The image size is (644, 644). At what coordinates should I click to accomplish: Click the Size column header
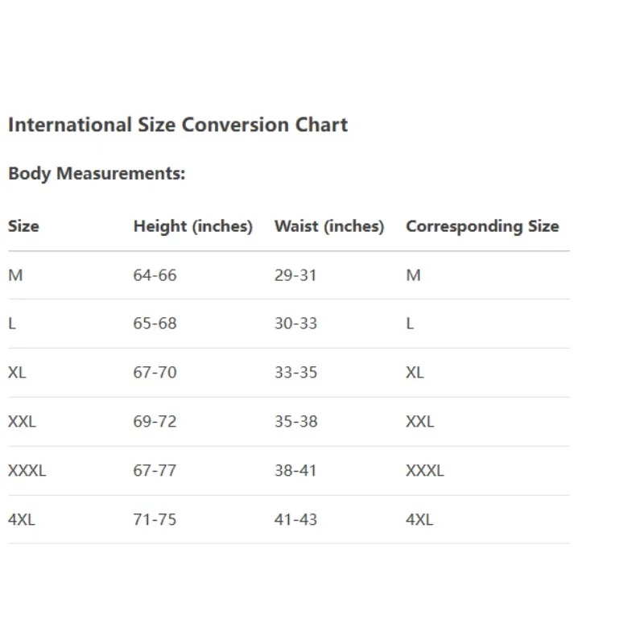click(x=23, y=226)
